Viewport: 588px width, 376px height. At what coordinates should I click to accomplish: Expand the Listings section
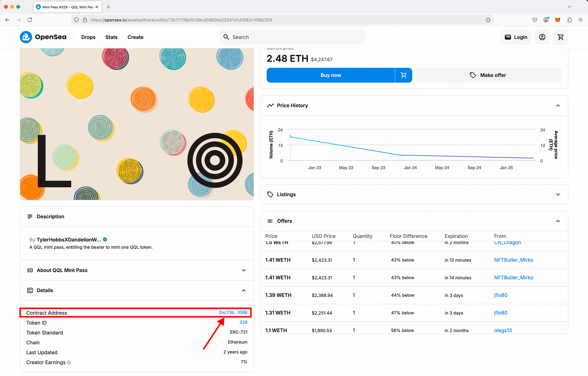coord(558,194)
